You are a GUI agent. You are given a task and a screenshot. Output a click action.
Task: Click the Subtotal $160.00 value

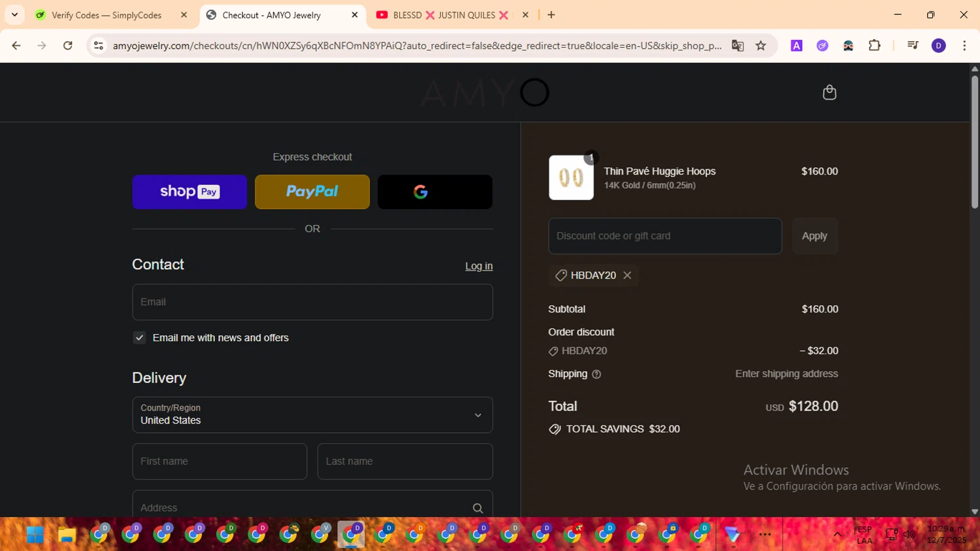pos(820,309)
